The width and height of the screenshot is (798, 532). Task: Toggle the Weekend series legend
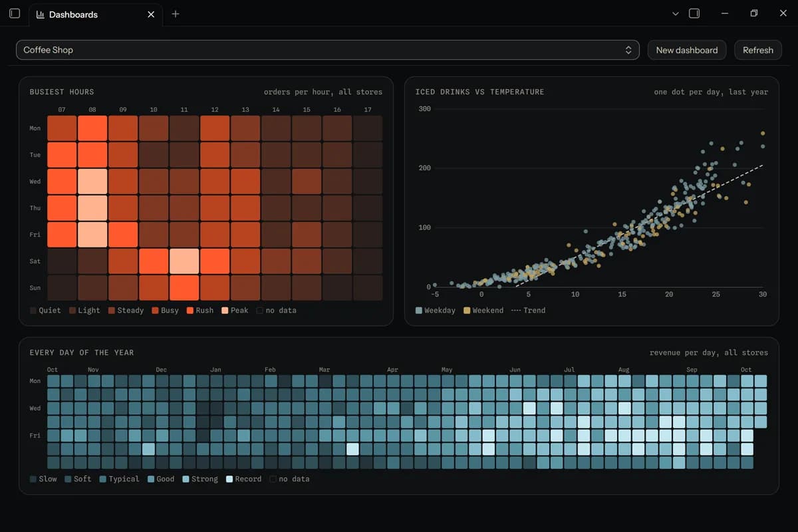[x=483, y=311]
